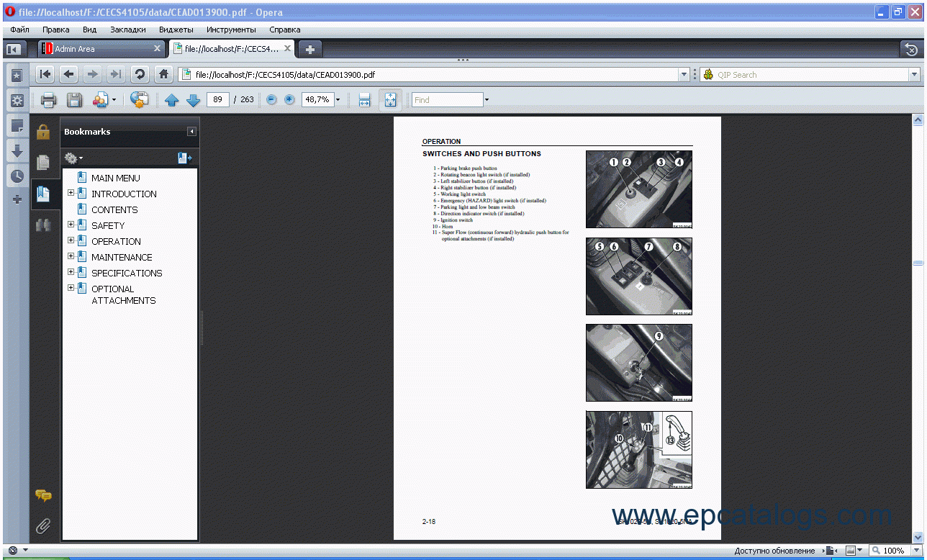Expand the SPECIFICATIONS bookmark
This screenshot has height=560, width=927.
71,272
